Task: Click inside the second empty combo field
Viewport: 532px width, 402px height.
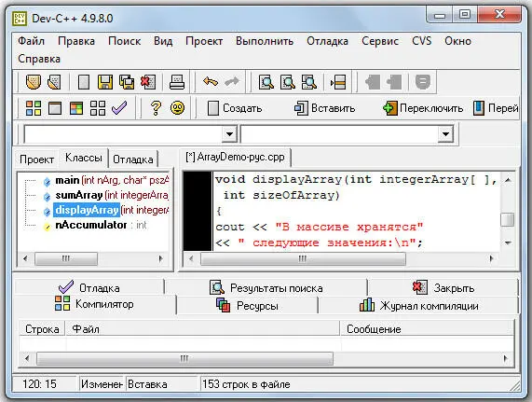Action: 340,134
